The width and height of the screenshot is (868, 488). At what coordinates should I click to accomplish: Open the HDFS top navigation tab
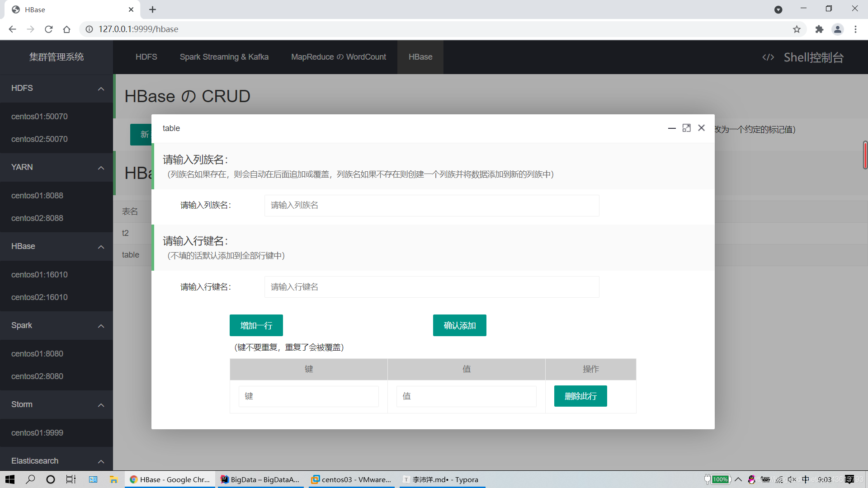click(146, 57)
